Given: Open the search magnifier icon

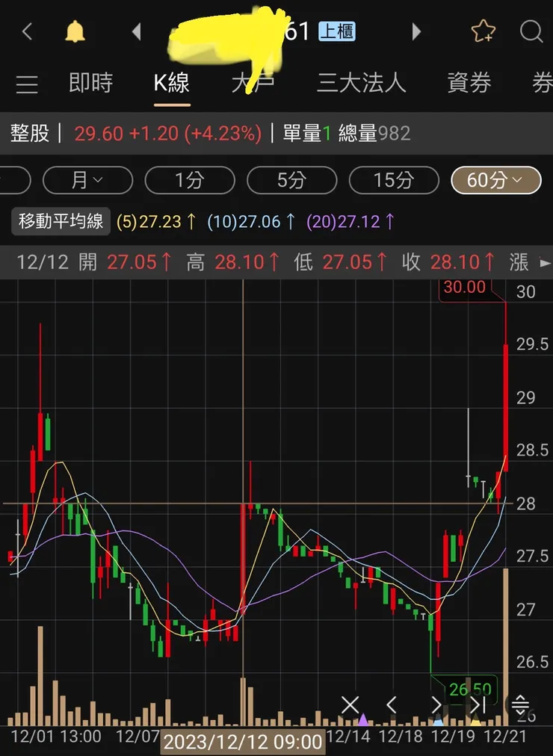Looking at the screenshot, I should point(531,32).
